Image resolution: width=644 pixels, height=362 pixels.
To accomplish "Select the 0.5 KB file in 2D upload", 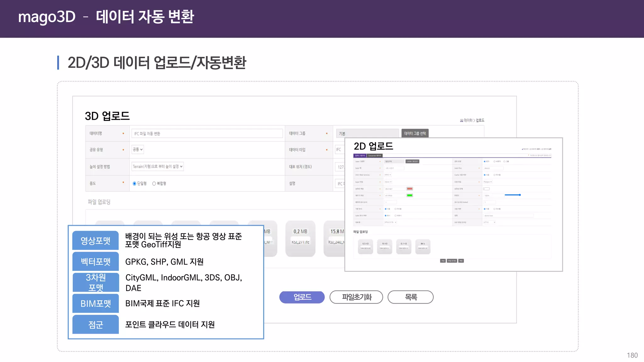I will [365, 246].
